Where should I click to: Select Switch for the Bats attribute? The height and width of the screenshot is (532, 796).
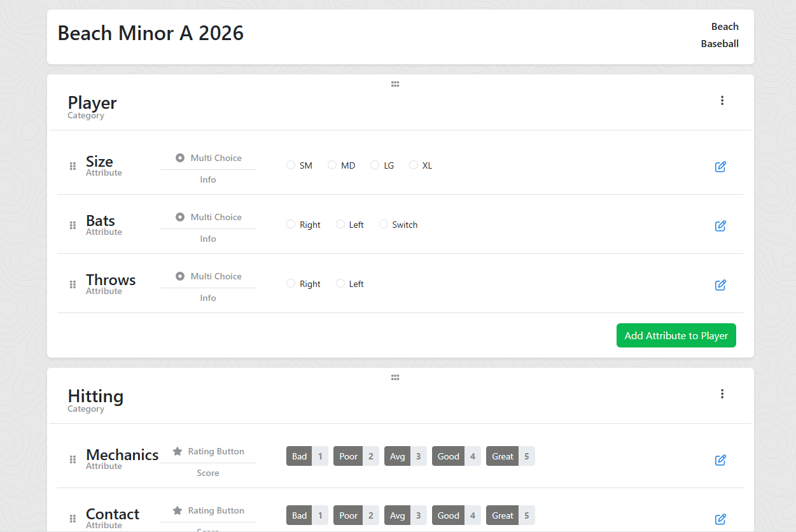tap(384, 224)
